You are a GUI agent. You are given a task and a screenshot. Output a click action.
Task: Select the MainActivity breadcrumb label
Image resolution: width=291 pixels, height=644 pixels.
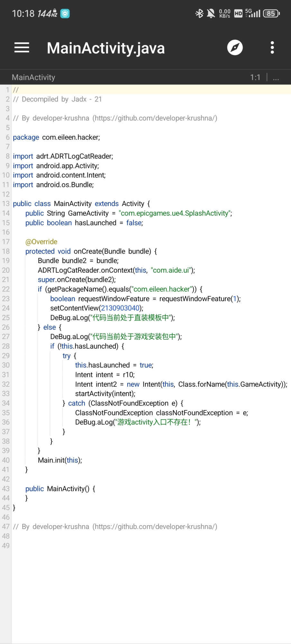(33, 77)
